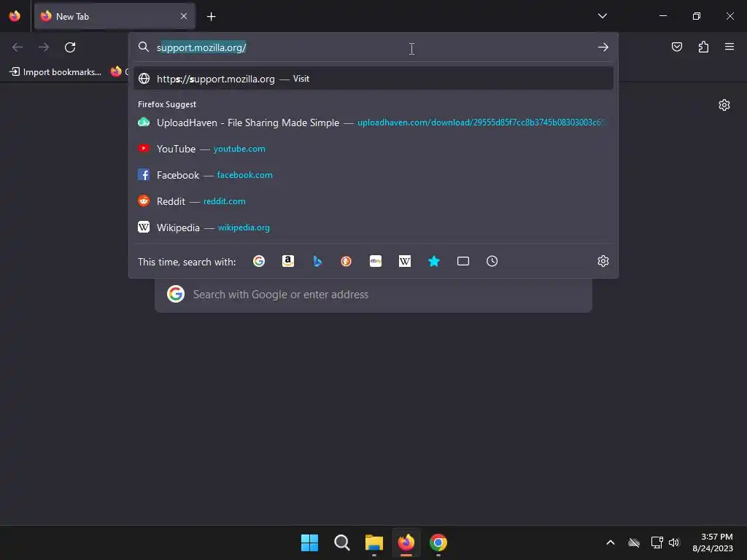Open UploadHaven File Sharing suggestion

point(373,122)
